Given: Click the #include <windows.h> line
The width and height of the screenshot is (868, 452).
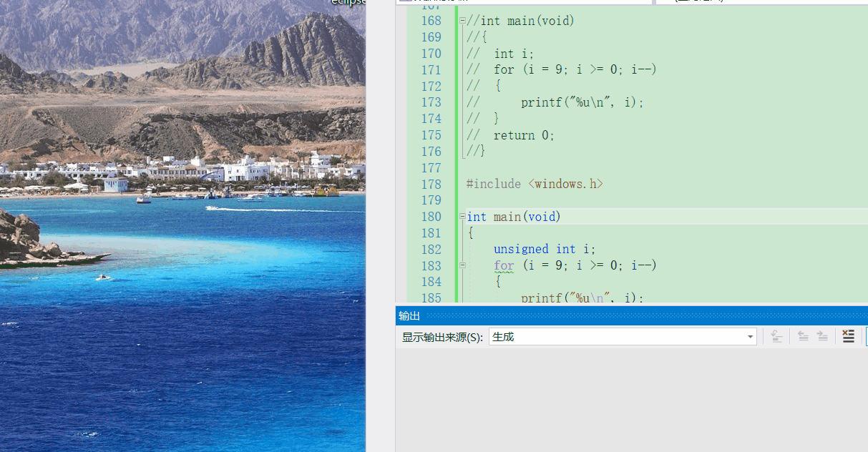Looking at the screenshot, I should [535, 184].
